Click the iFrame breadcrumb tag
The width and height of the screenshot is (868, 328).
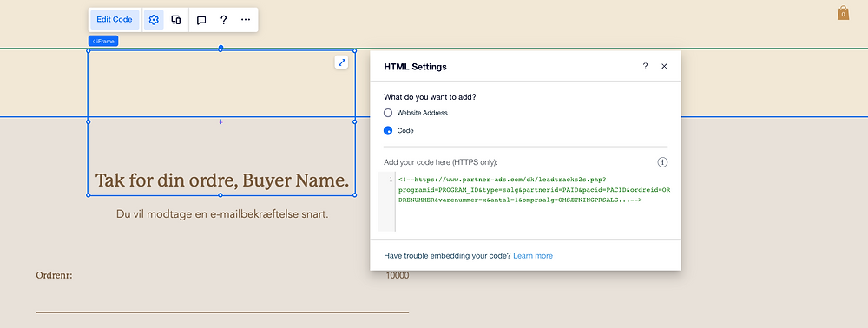point(103,41)
